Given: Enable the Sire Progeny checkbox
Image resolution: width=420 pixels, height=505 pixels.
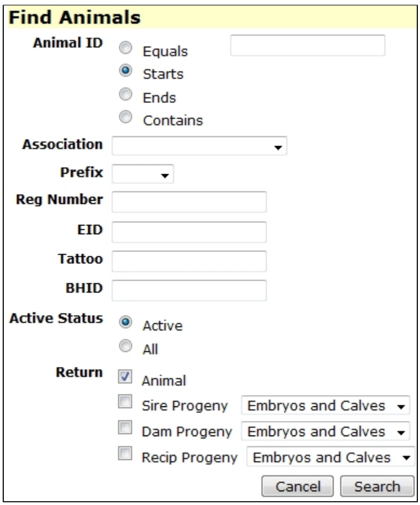Looking at the screenshot, I should point(125,401).
